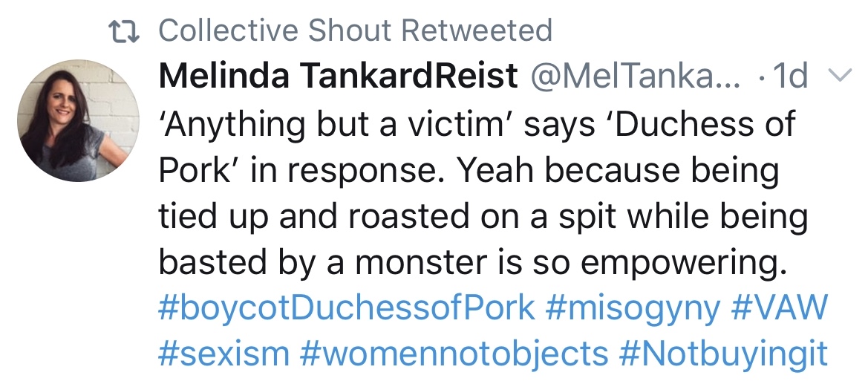Open the #Notbuyingit hashtag
868x384 pixels.
click(x=722, y=354)
